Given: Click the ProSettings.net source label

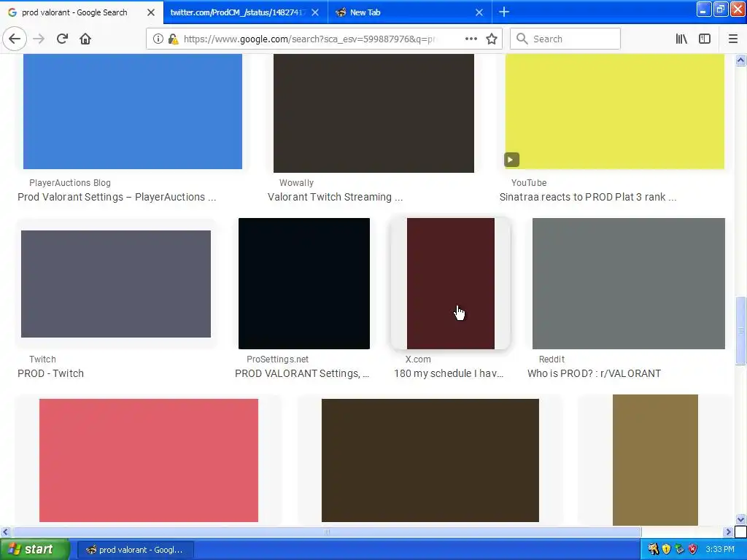Looking at the screenshot, I should 277,359.
